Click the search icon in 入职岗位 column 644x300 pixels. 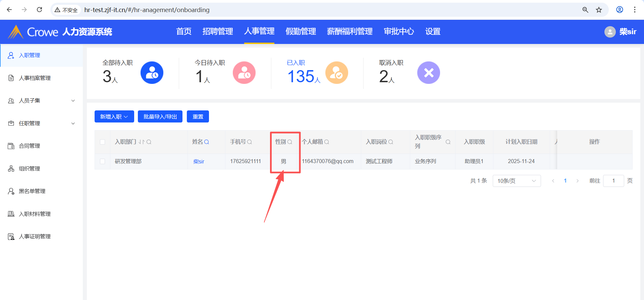(391, 142)
